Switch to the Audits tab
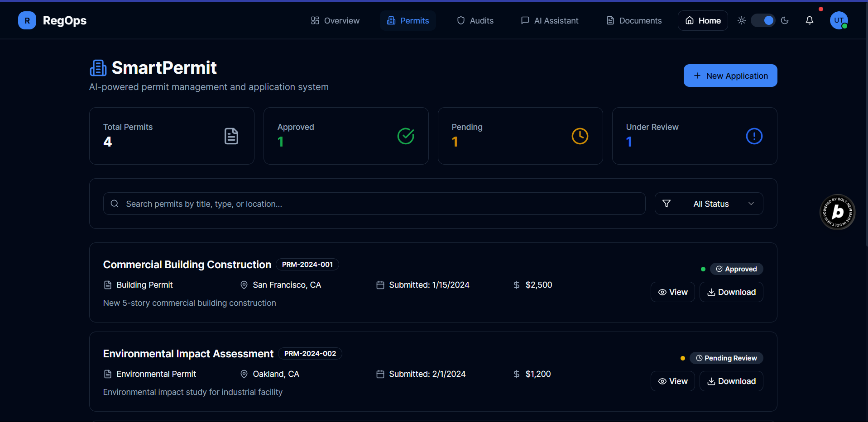This screenshot has width=868, height=422. tap(475, 20)
